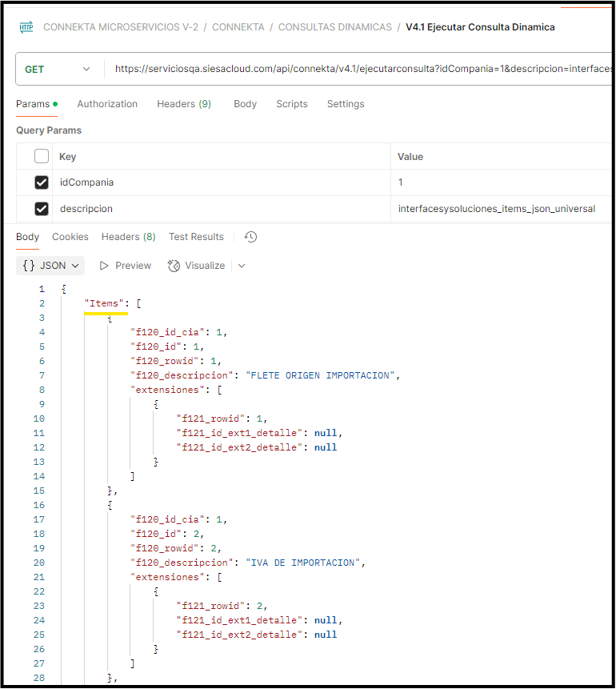Click the Preview play icon
Viewport: 616px width, 689px height.
(x=104, y=266)
